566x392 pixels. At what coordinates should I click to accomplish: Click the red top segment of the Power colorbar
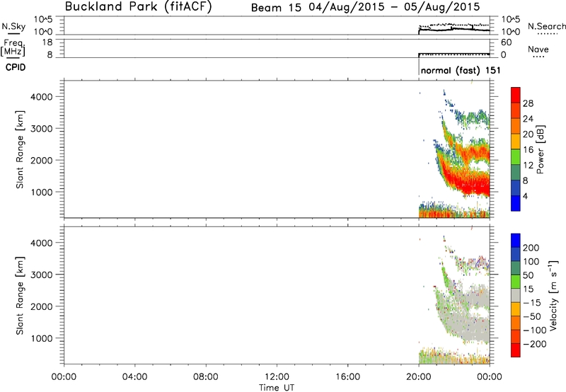(x=516, y=95)
